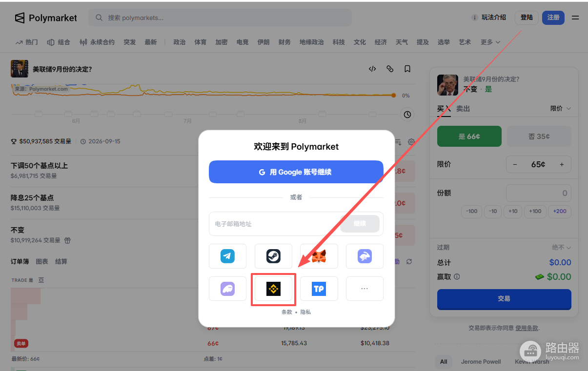The width and height of the screenshot is (588, 371).
Task: Switch to the 订单簿 tab
Action: click(x=20, y=262)
